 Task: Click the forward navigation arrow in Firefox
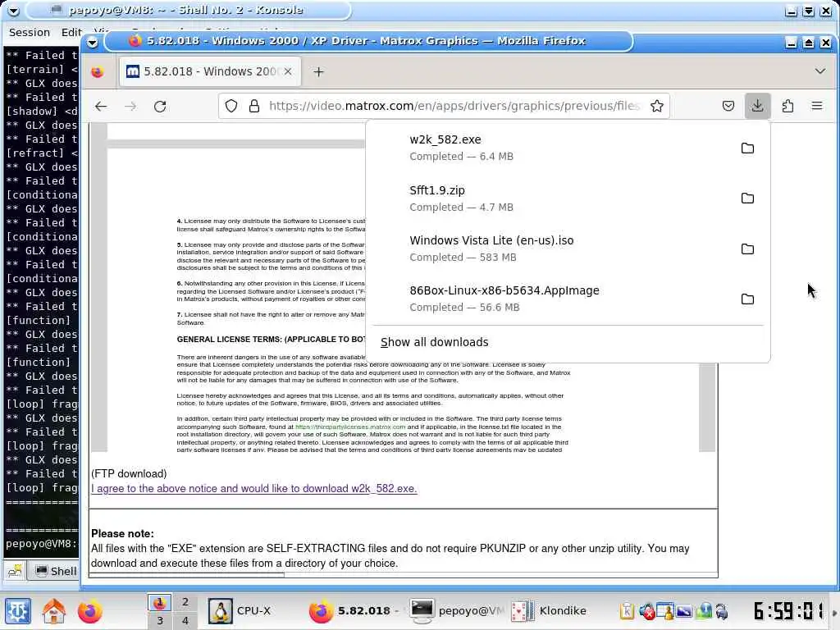130,106
